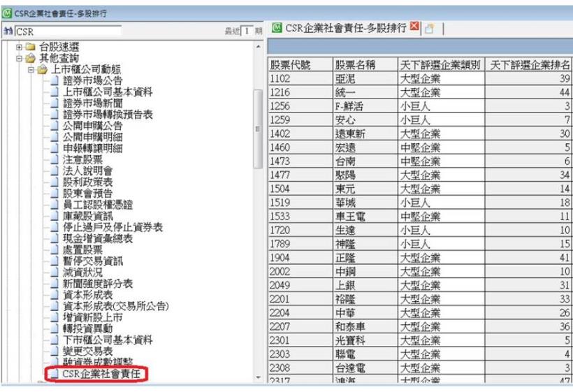Select the 上市櫃公司動態 folder icon
Viewport: 573px width, 392px height.
click(x=43, y=69)
